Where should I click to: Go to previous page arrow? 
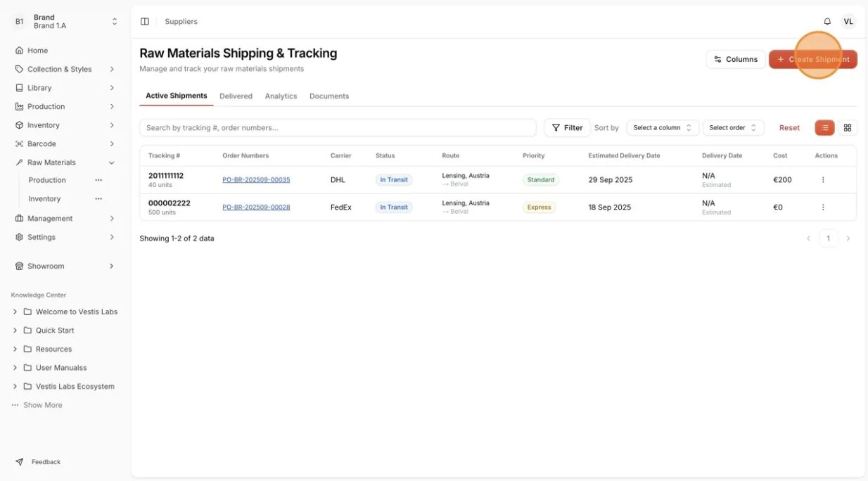click(808, 238)
